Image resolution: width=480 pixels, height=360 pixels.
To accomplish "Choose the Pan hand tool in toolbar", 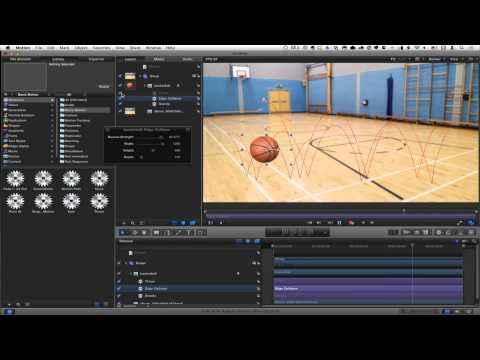I will coord(144,232).
